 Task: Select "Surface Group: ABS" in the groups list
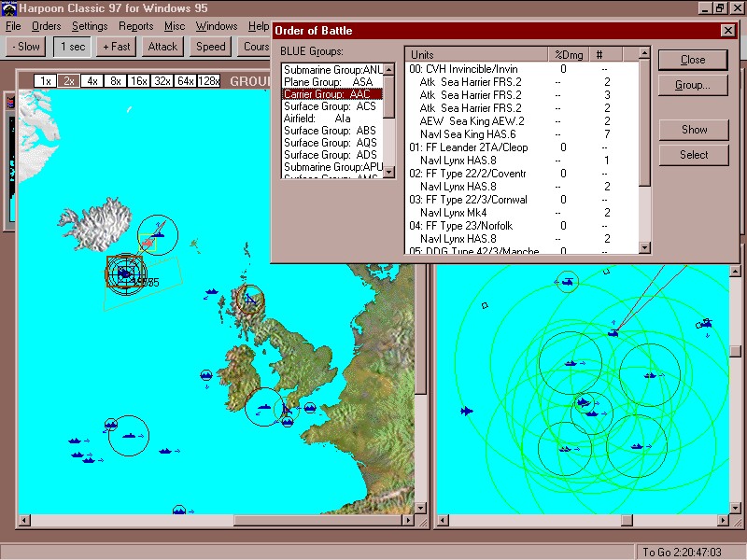[x=332, y=131]
